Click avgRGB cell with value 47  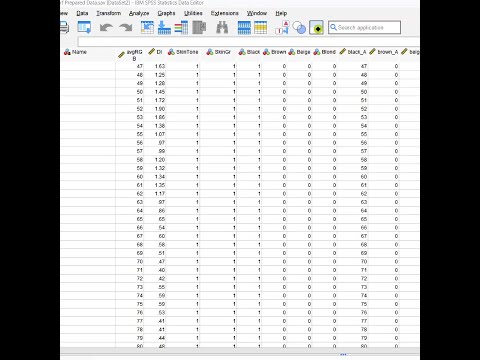[130, 66]
